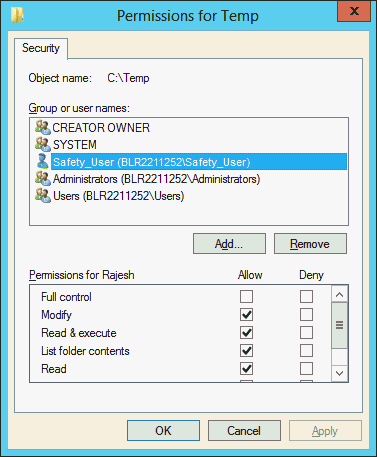
Task: Tick Deny checkbox for Full control
Action: tap(306, 296)
